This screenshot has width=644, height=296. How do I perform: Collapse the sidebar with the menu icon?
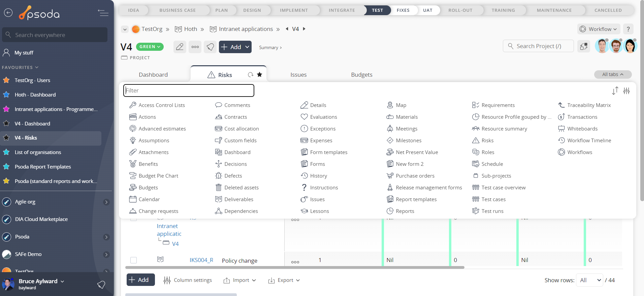(103, 13)
